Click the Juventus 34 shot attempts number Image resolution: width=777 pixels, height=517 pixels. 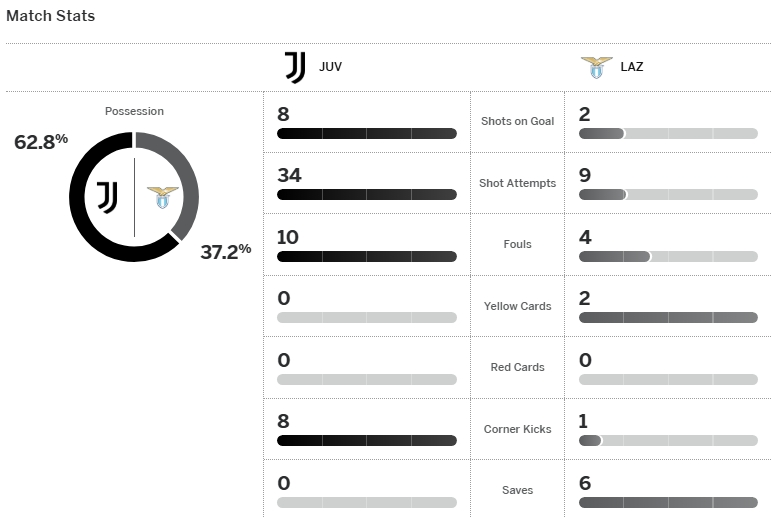click(x=289, y=176)
